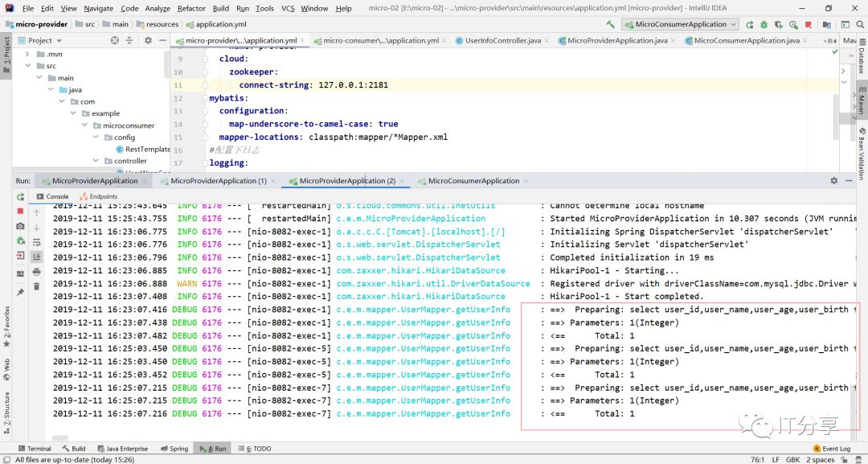868x464 pixels.
Task: Hide the Project tool window
Action: (162, 40)
